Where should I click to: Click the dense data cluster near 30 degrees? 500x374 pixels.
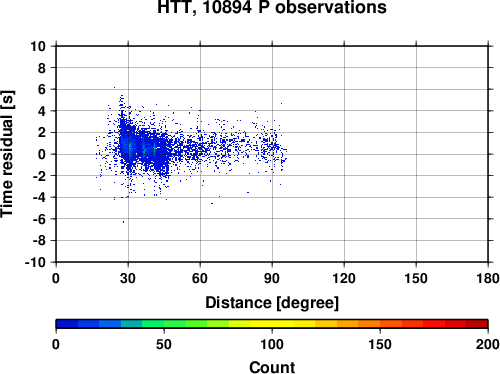pyautogui.click(x=128, y=147)
